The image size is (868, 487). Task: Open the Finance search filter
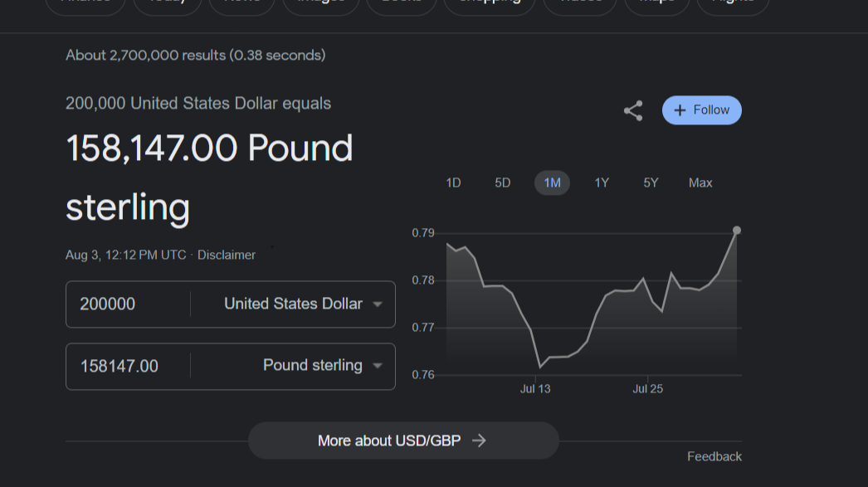(85, 4)
